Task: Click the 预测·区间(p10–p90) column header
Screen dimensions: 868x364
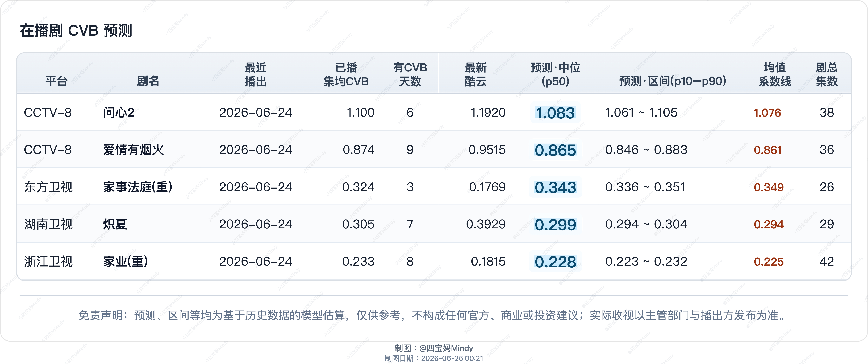Action: [673, 81]
